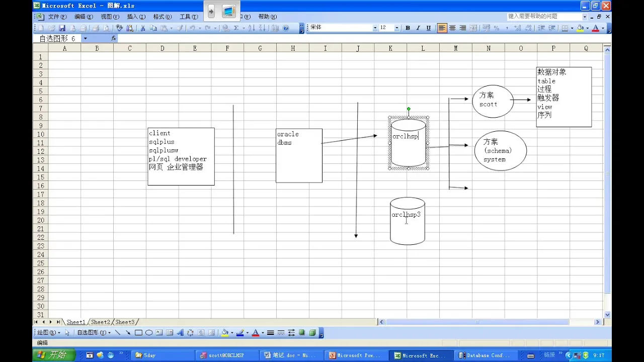Open the 3D style effects icon
Viewport: 644px width, 362px height.
click(312, 333)
